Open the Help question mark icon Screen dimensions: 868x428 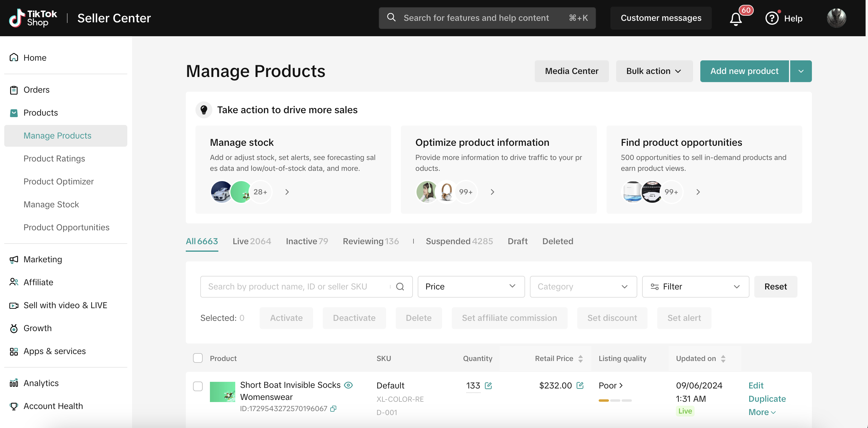[771, 18]
